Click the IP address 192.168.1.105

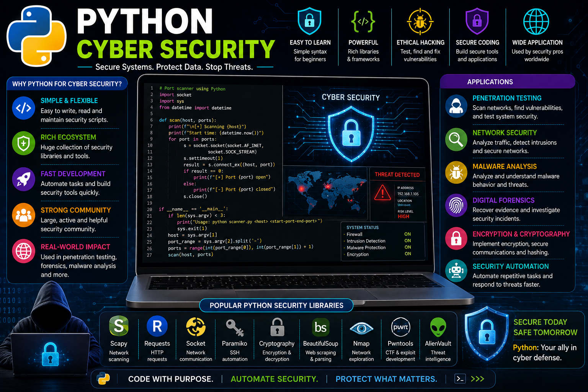coord(408,194)
